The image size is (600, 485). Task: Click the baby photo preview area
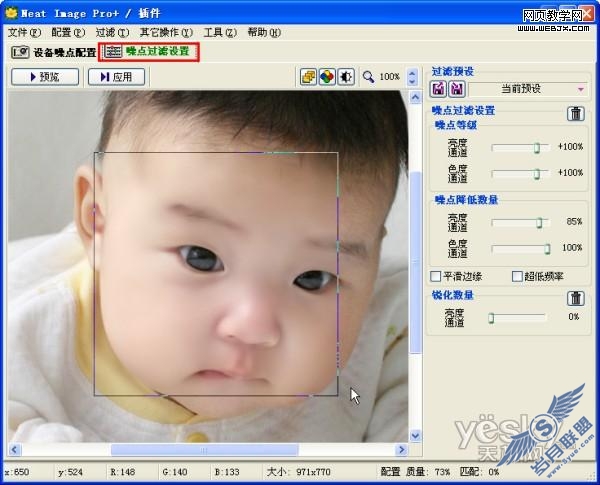pyautogui.click(x=208, y=266)
